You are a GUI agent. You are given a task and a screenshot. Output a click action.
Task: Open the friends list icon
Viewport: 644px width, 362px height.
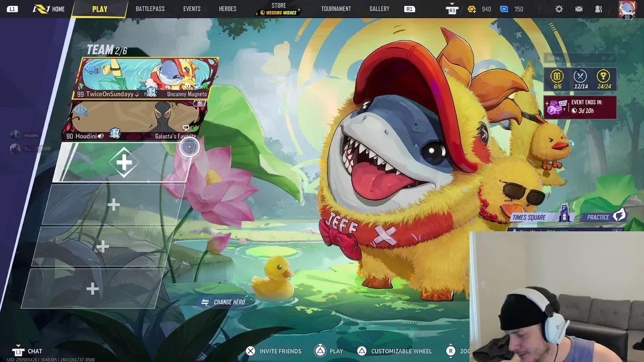(598, 9)
